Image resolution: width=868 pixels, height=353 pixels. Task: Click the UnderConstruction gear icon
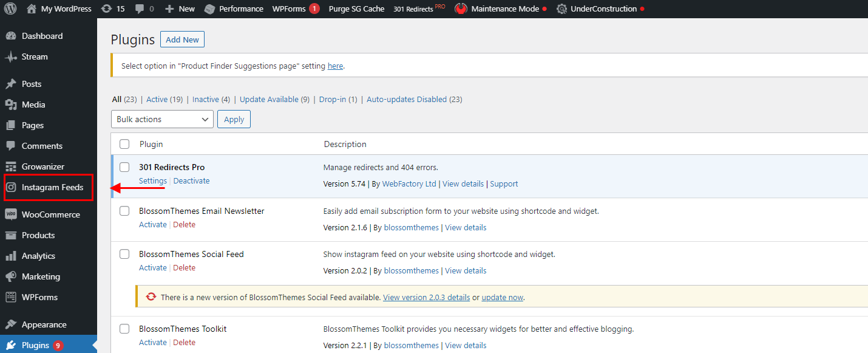coord(561,9)
